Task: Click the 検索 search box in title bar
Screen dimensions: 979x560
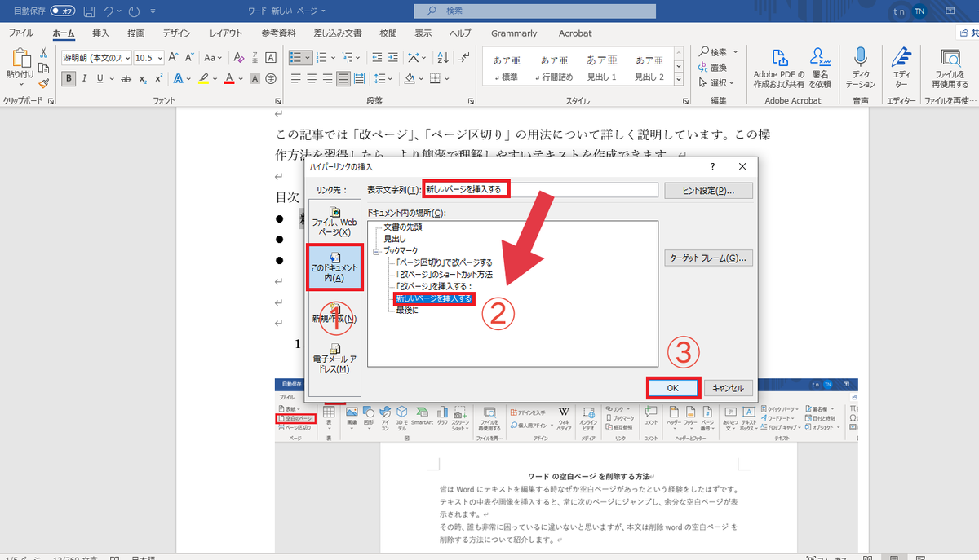Action: pos(535,11)
